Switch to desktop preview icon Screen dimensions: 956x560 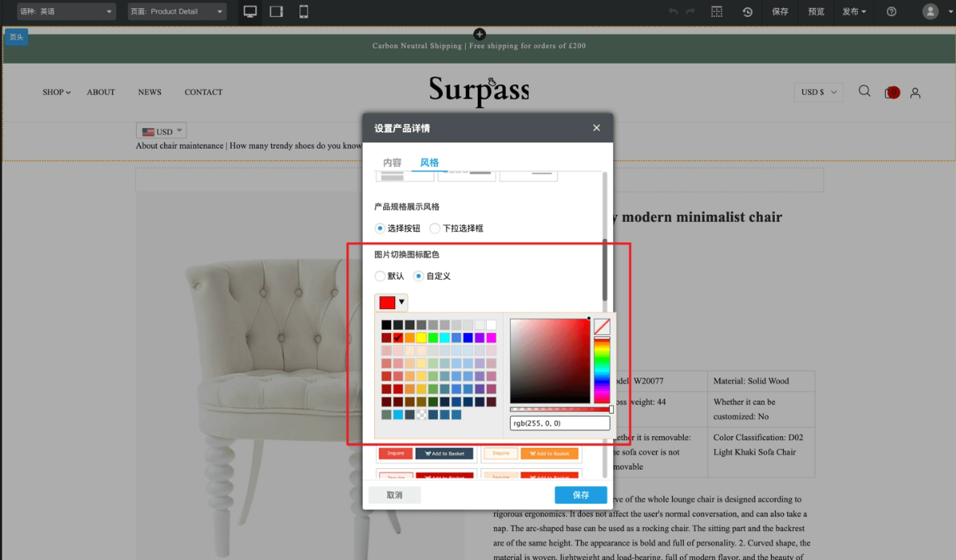pos(250,11)
